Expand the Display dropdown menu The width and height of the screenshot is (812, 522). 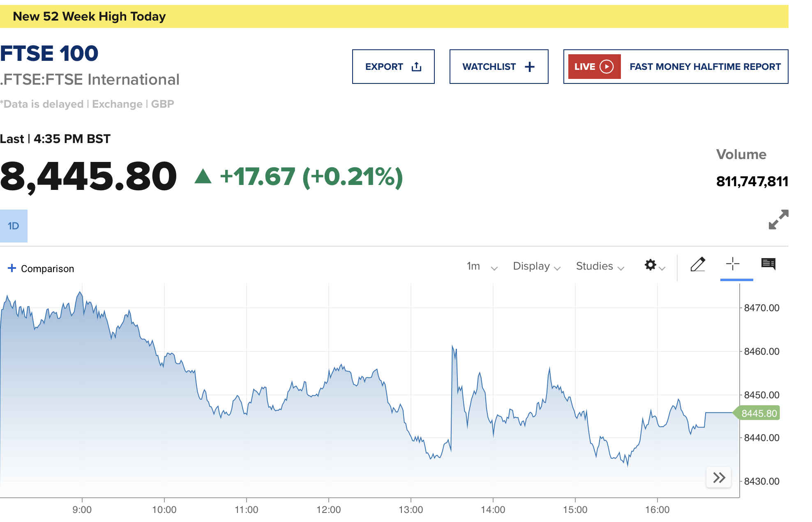coord(536,266)
